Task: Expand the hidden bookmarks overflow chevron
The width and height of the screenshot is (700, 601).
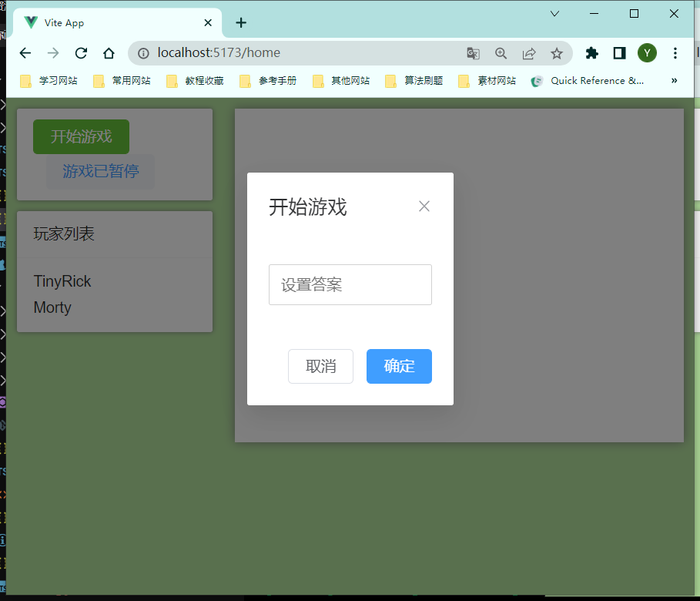Action: coord(675,80)
